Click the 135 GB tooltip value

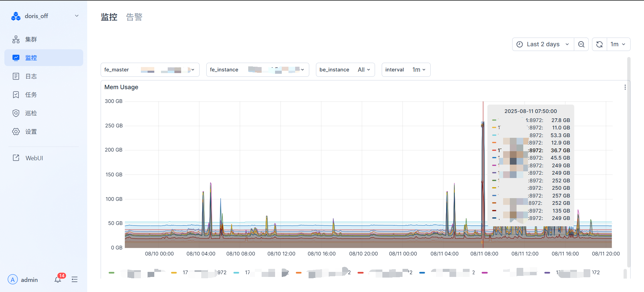[x=561, y=211]
